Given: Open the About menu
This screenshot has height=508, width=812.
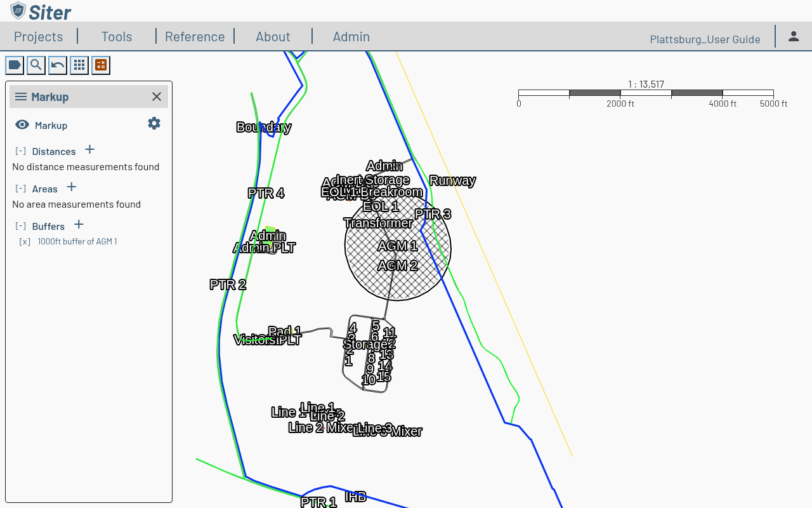Looking at the screenshot, I should point(273,37).
